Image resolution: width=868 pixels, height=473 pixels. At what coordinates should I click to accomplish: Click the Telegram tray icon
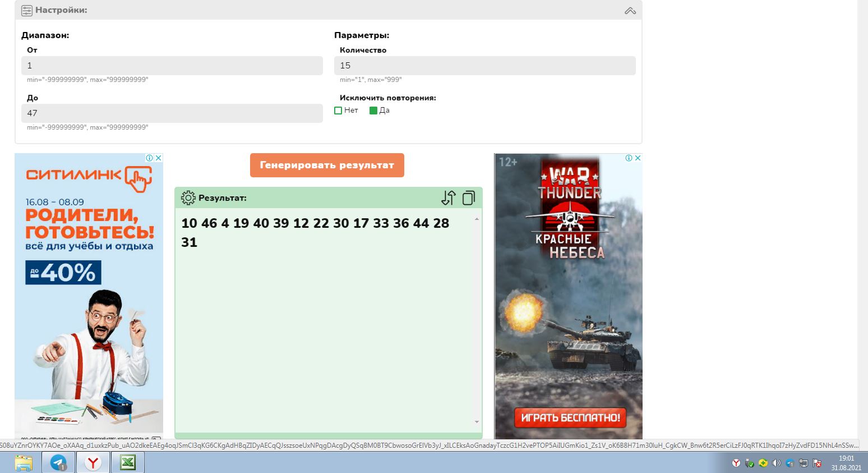tap(790, 463)
